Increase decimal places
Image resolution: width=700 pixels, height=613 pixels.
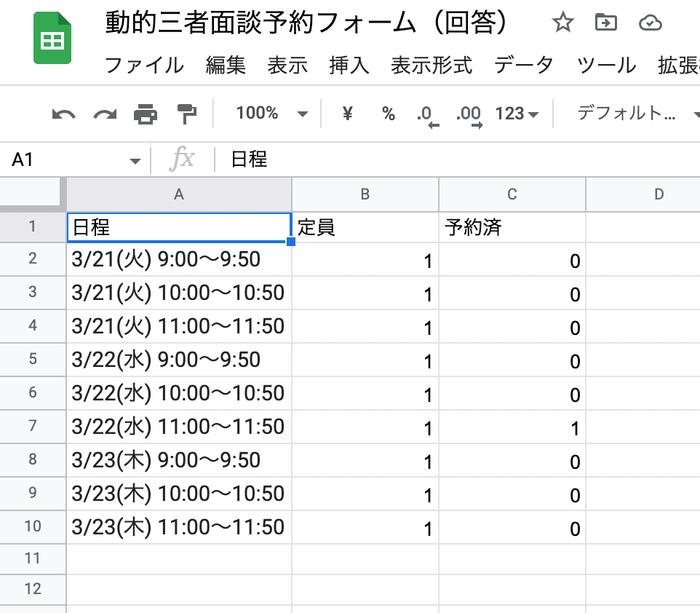point(469,116)
